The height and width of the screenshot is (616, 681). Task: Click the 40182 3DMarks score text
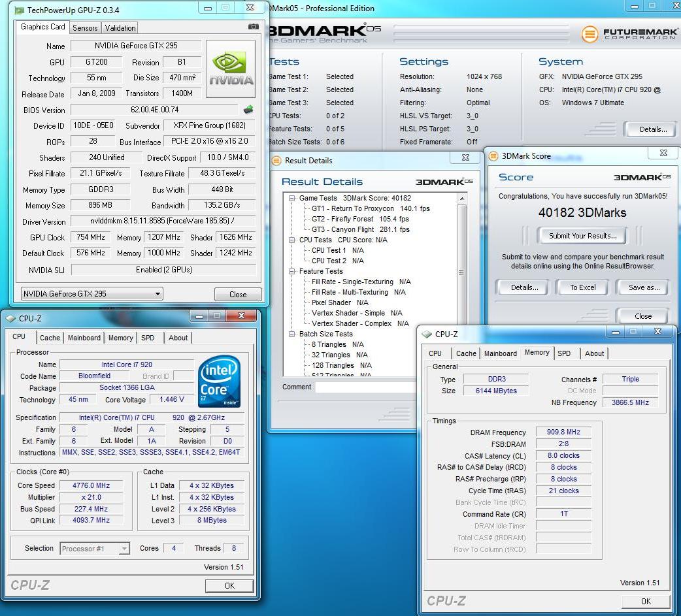pos(582,213)
